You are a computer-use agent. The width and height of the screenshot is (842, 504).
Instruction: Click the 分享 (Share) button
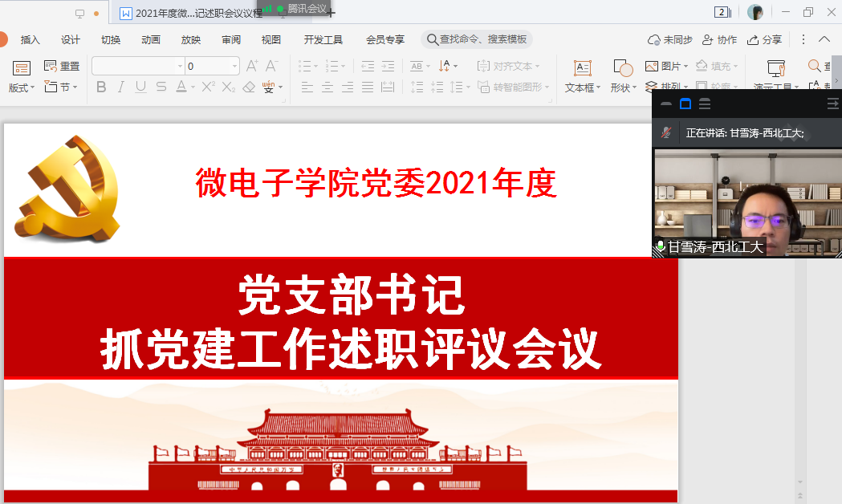tap(764, 39)
